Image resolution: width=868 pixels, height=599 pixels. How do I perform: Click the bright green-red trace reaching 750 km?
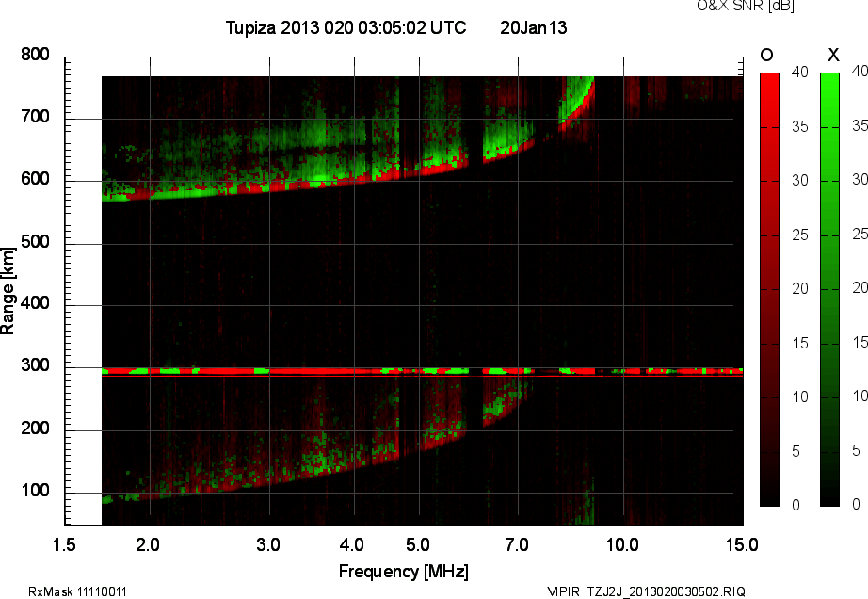pyautogui.click(x=576, y=103)
